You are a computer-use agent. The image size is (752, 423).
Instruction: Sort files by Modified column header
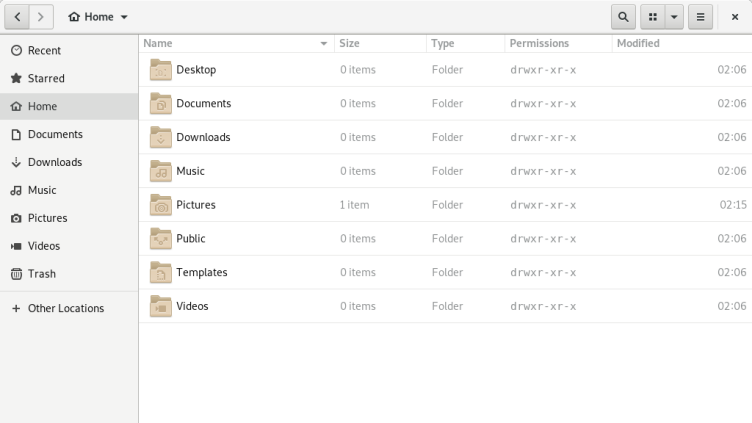(x=638, y=43)
